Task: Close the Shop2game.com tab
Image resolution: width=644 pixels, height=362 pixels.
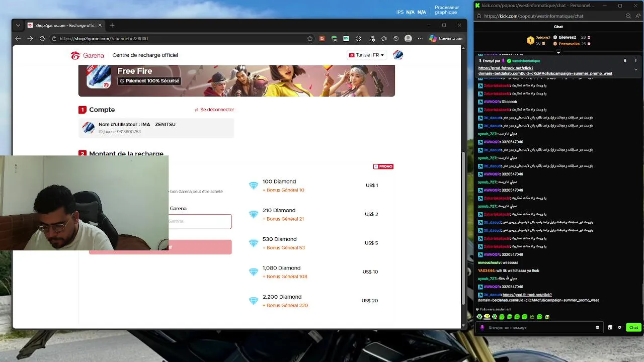Action: coord(100,25)
